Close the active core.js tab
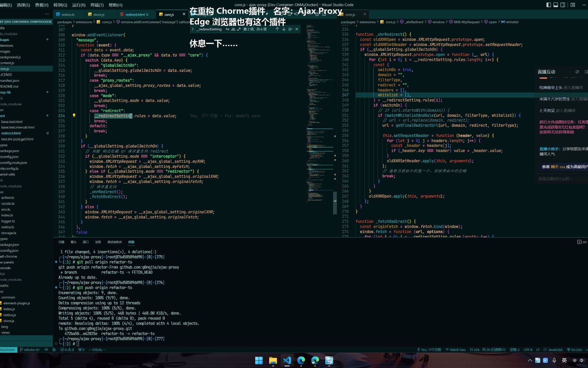 click(x=184, y=14)
